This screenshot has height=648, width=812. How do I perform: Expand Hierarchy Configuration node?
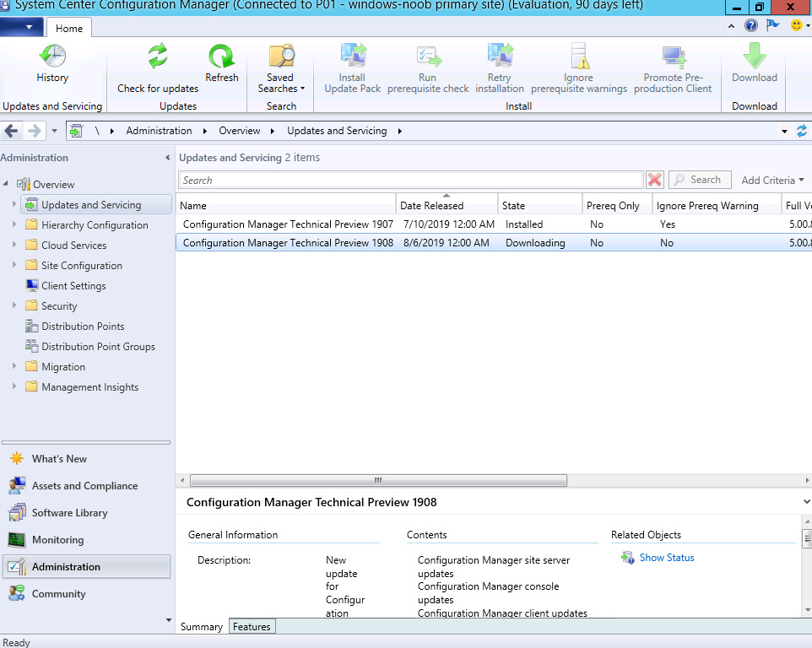pyautogui.click(x=14, y=224)
